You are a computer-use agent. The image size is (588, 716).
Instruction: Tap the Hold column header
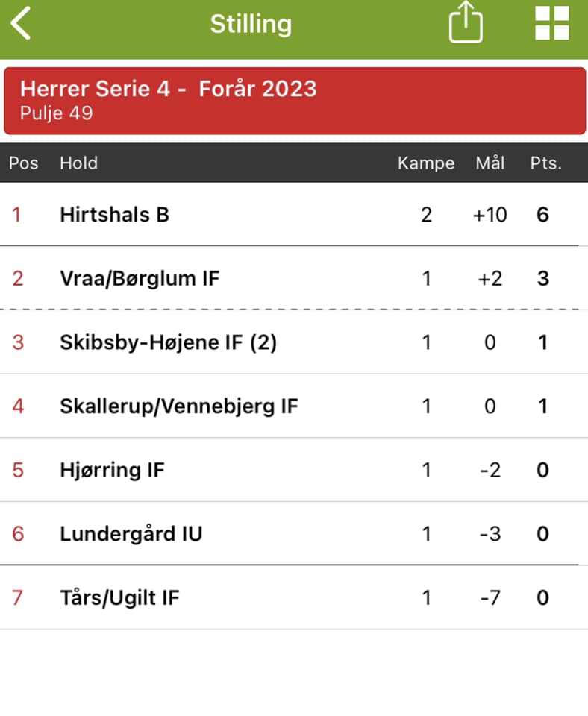click(x=78, y=163)
